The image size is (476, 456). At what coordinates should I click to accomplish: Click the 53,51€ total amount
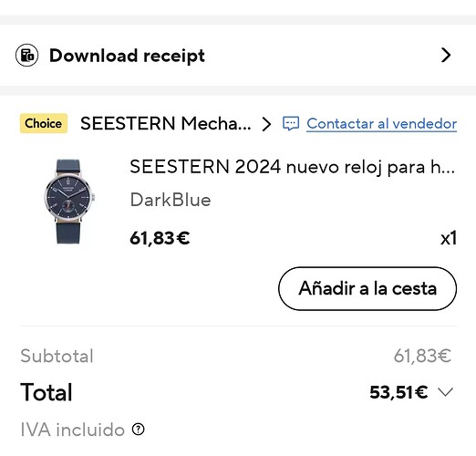click(x=398, y=392)
